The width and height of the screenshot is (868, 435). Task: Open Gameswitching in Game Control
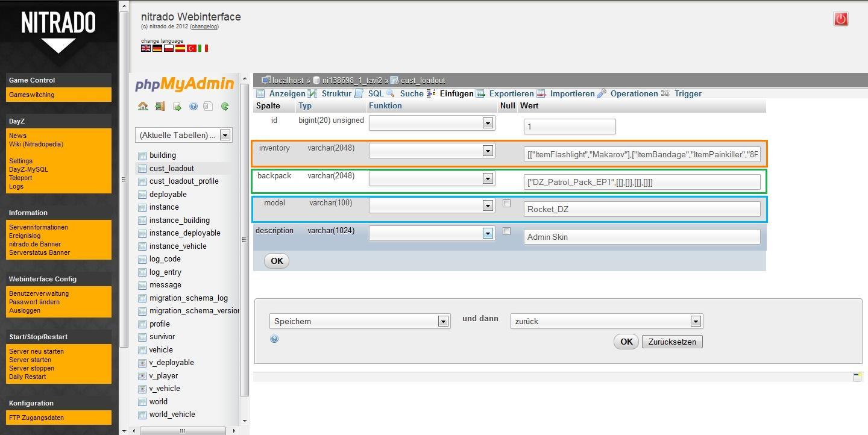point(31,95)
